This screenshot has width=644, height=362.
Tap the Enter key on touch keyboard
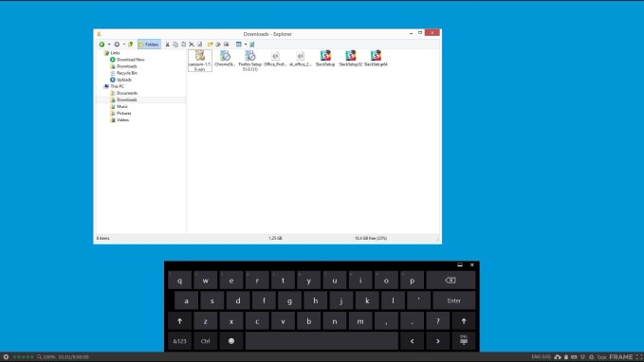point(454,300)
